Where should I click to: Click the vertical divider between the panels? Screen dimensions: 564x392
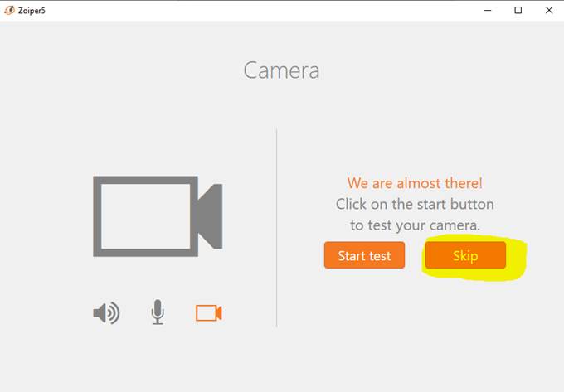click(276, 227)
